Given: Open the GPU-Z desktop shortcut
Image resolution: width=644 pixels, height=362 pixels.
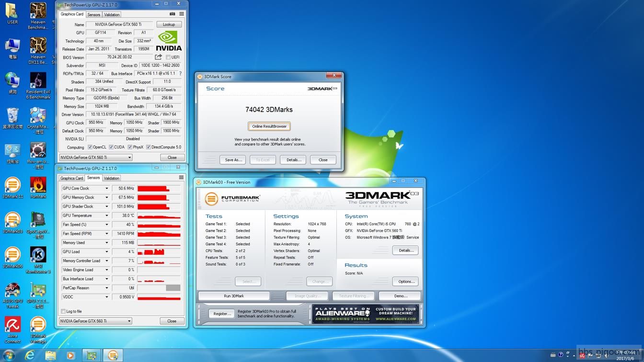Looking at the screenshot, I should point(38,295).
